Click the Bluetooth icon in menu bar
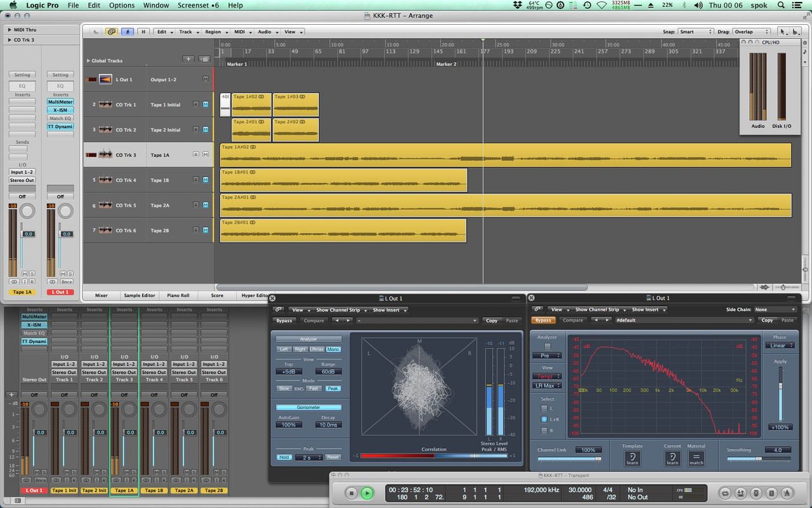The width and height of the screenshot is (812, 508). click(684, 5)
